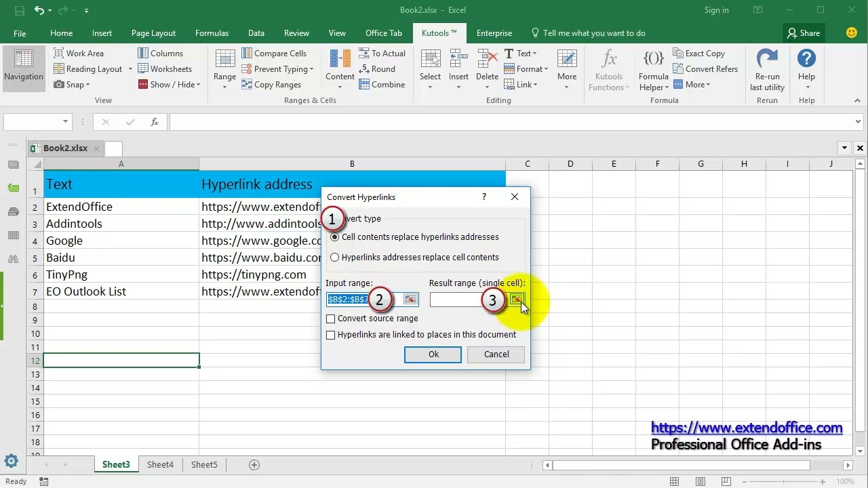Image resolution: width=868 pixels, height=488 pixels.
Task: Expand the Show / Hide dropdown
Action: (198, 85)
